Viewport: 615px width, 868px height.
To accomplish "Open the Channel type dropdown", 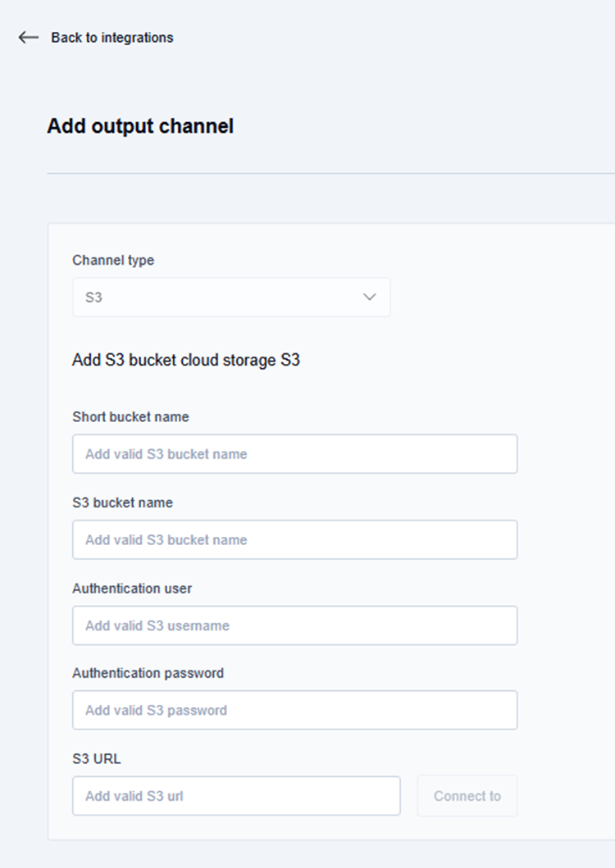I will pyautogui.click(x=230, y=298).
